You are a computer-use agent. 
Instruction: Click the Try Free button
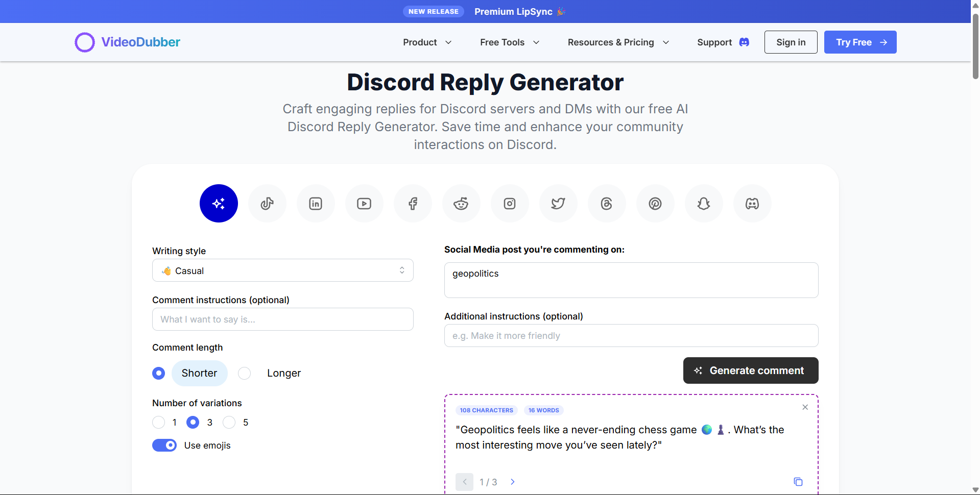[861, 42]
